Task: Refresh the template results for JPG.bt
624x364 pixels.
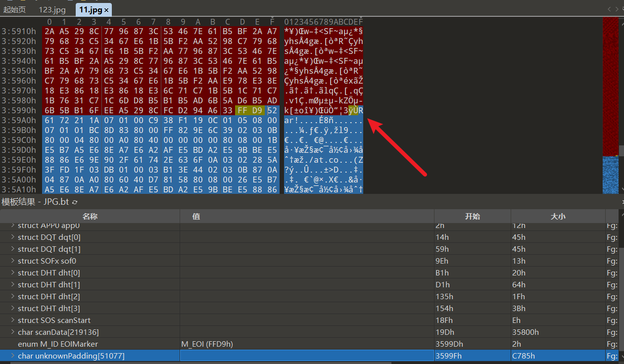Action: coord(75,202)
